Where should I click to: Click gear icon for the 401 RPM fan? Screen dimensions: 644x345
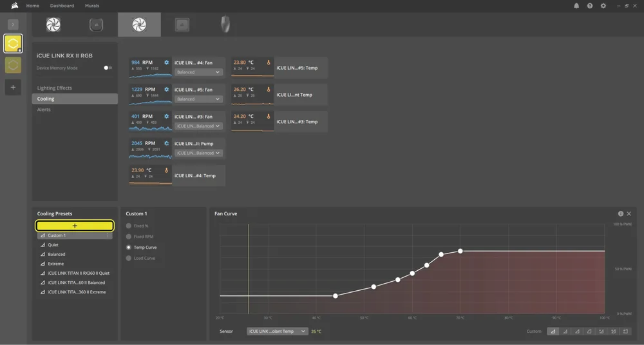[166, 116]
